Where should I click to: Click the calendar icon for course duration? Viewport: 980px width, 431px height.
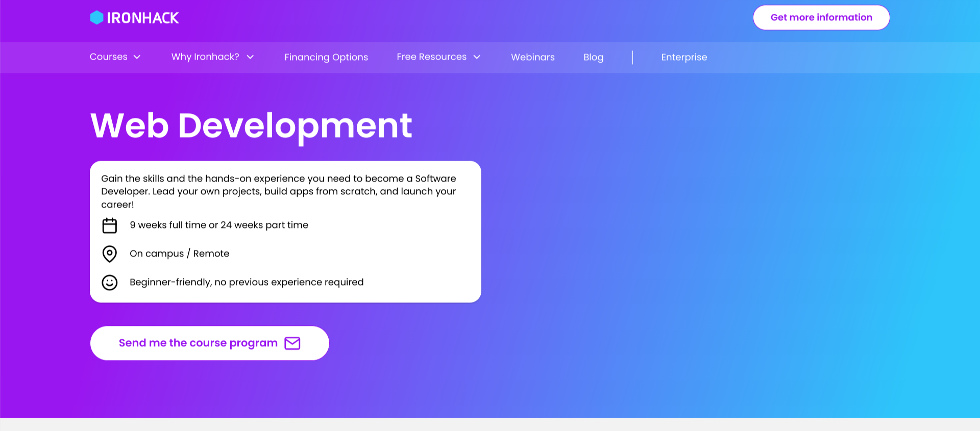coord(110,225)
